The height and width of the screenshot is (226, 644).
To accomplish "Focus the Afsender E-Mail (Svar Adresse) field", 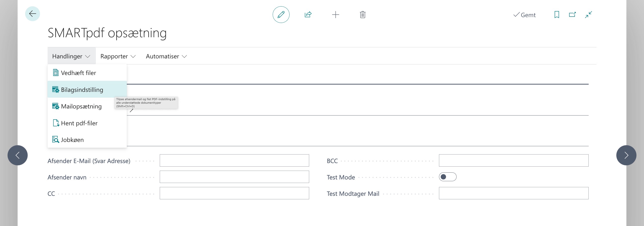I will click(x=234, y=161).
